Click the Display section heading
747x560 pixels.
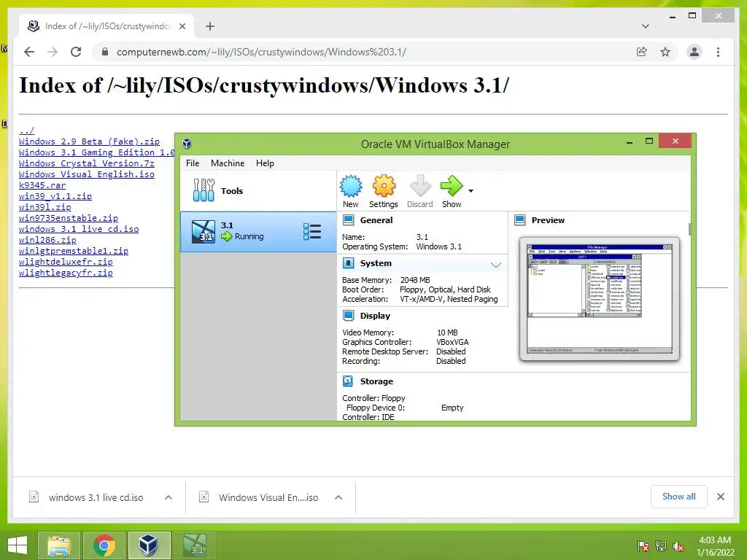coord(375,315)
